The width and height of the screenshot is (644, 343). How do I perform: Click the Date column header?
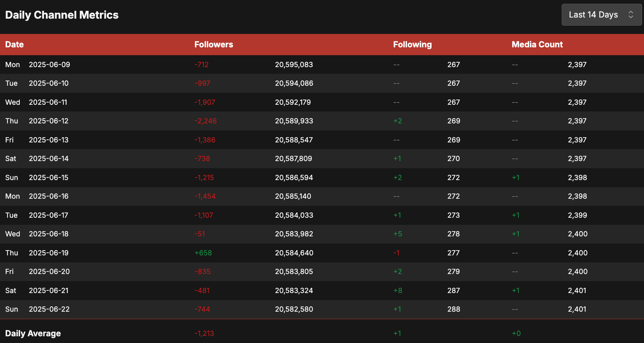[x=15, y=45]
